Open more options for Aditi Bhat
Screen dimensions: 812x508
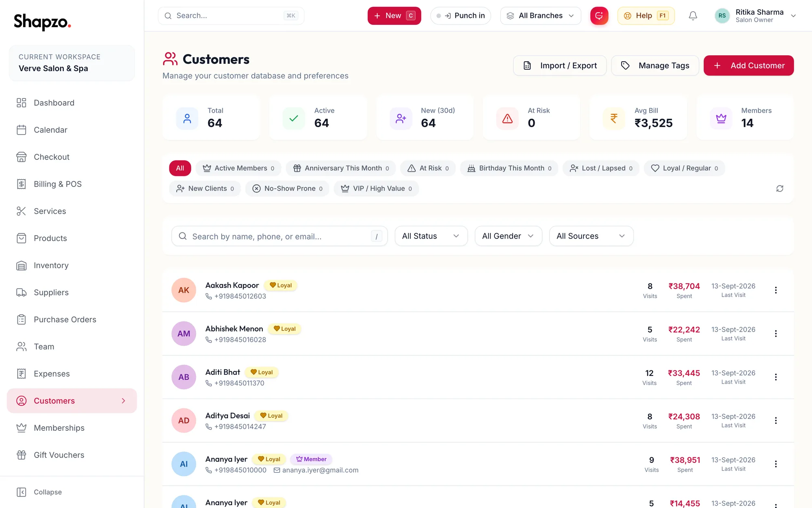coord(775,377)
